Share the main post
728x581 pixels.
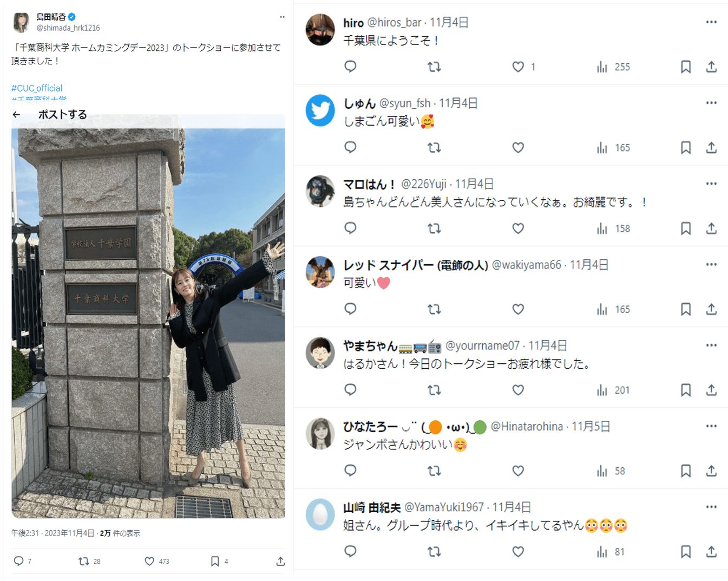pos(280,562)
